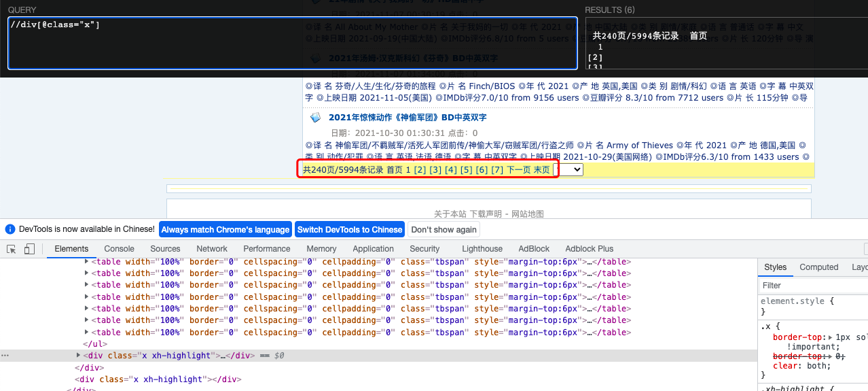
Task: Open the Performance tab
Action: coord(267,249)
